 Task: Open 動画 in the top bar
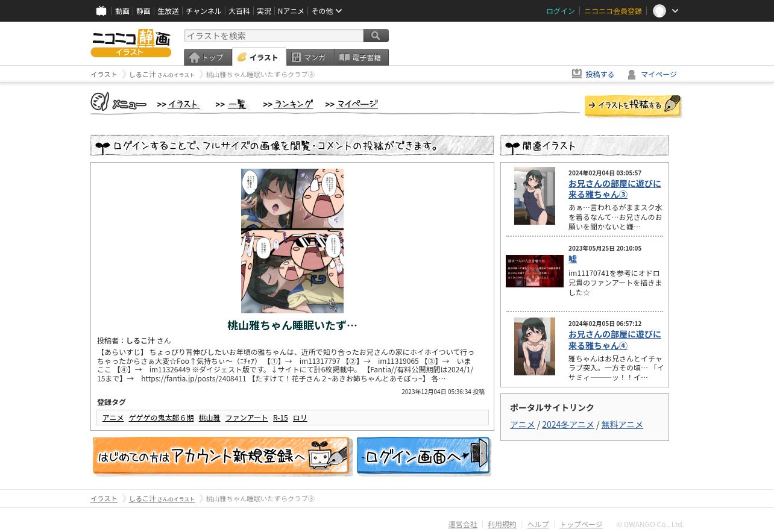(122, 11)
